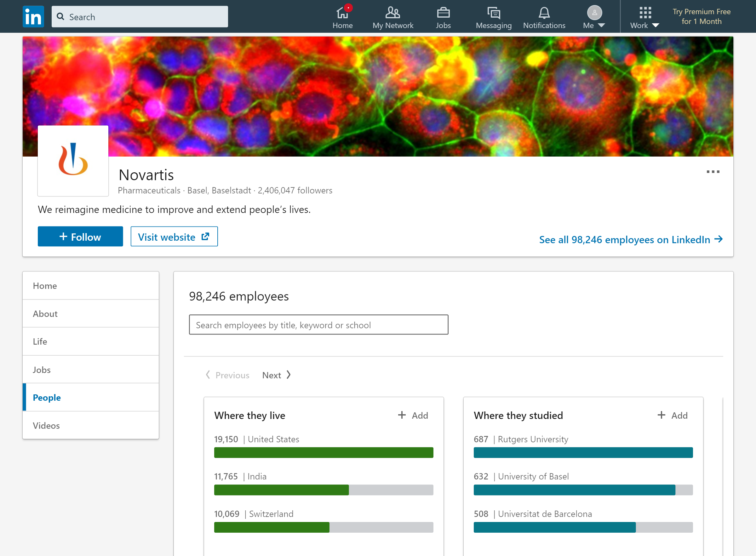This screenshot has width=756, height=556.
Task: Click the Visit website button
Action: [x=174, y=237]
